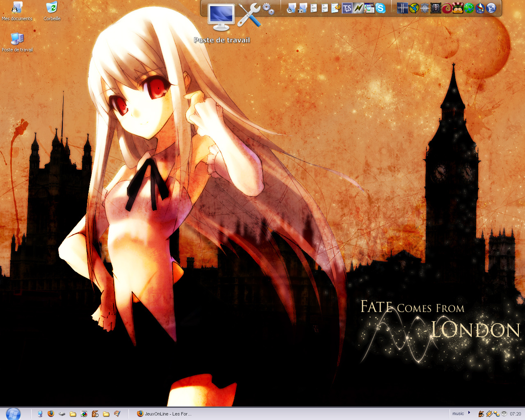Open Mes documents desktop icon

17,11
